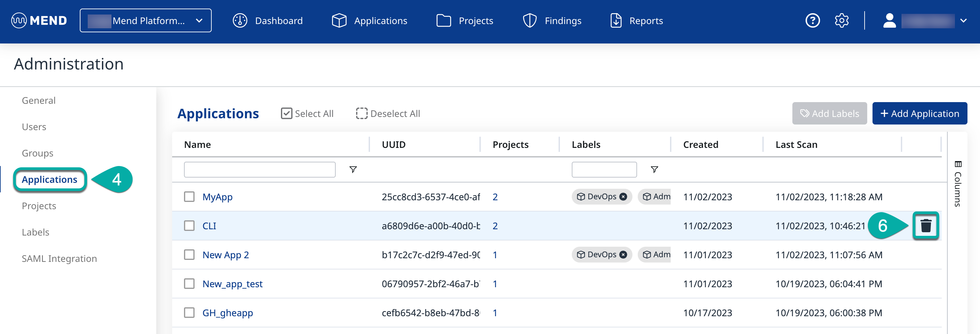
Task: Remove DevOps label from New App 2 row
Action: (623, 255)
